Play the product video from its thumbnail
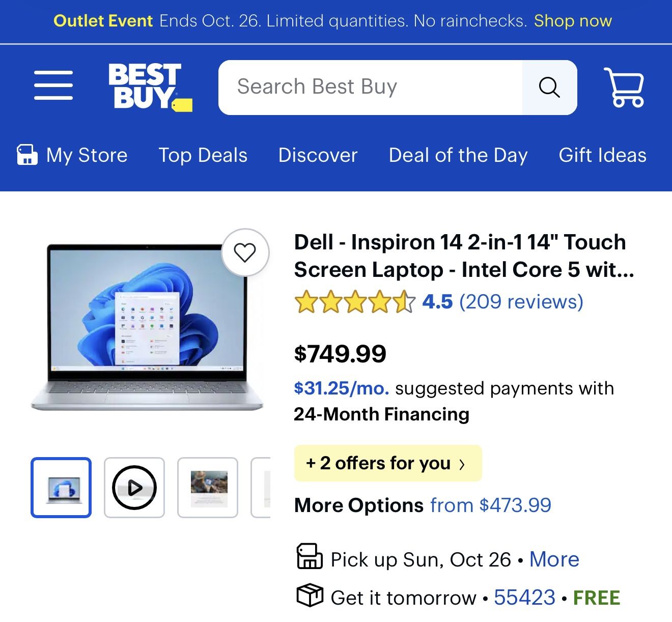The height and width of the screenshot is (622, 672). (x=134, y=487)
